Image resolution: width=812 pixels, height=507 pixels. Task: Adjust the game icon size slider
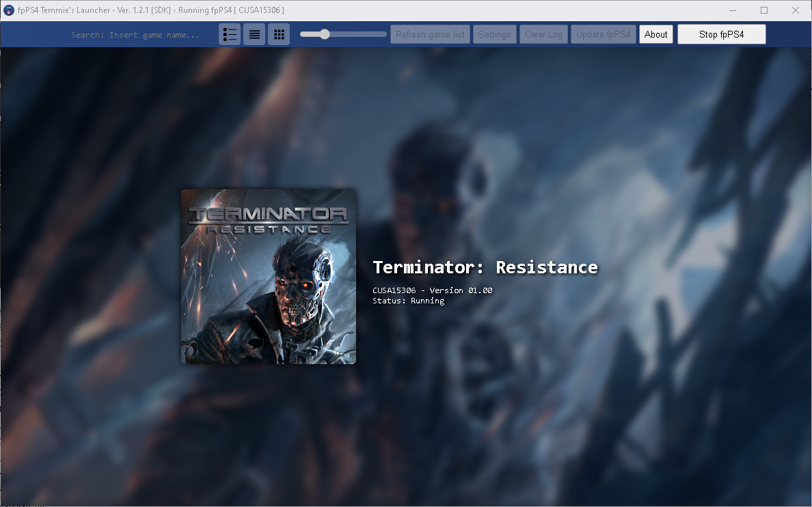(325, 32)
